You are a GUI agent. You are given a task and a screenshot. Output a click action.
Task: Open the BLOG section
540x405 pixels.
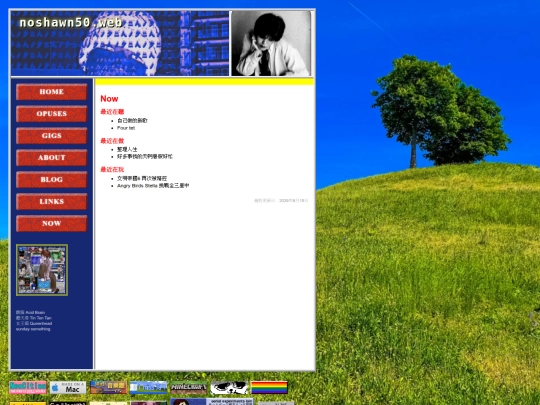[52, 180]
